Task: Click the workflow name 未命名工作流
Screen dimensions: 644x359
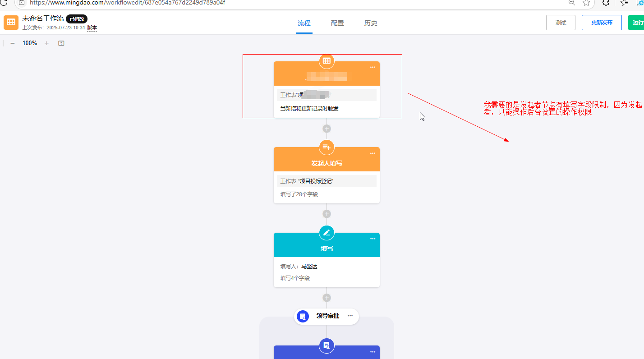Action: pyautogui.click(x=43, y=18)
